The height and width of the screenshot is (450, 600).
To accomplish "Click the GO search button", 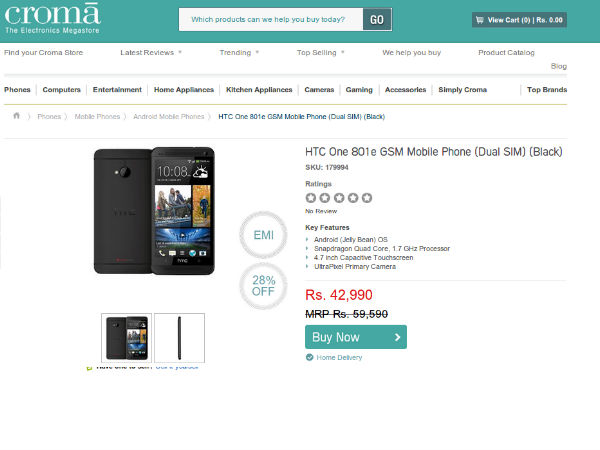I will coord(377,19).
